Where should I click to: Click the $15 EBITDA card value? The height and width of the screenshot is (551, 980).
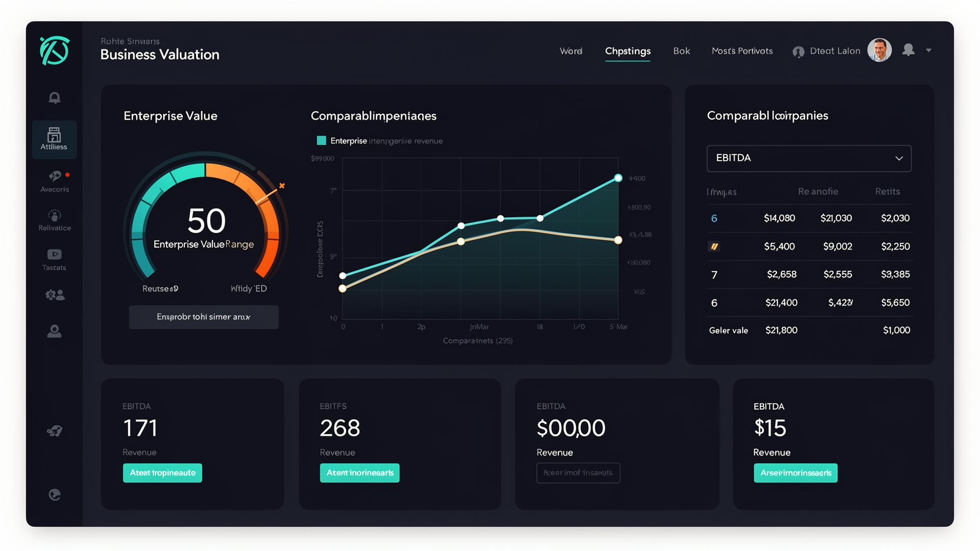[x=770, y=428]
